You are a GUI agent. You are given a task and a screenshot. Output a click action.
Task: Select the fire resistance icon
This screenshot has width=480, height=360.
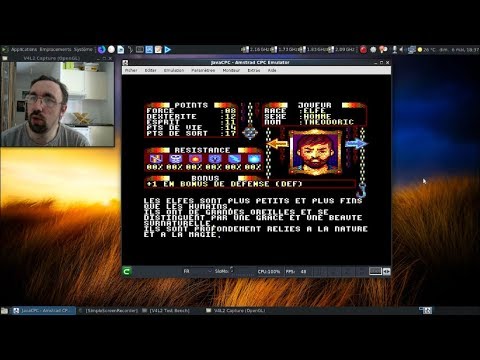[195, 159]
